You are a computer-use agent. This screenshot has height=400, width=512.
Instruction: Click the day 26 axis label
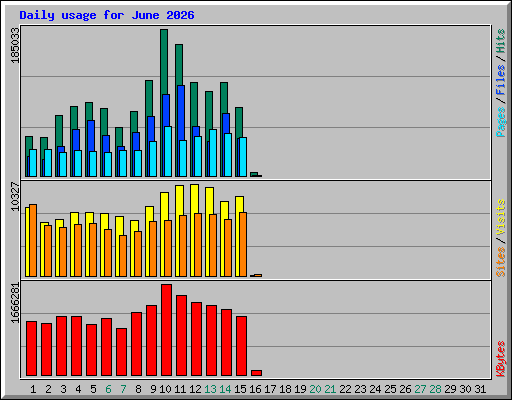(405, 389)
